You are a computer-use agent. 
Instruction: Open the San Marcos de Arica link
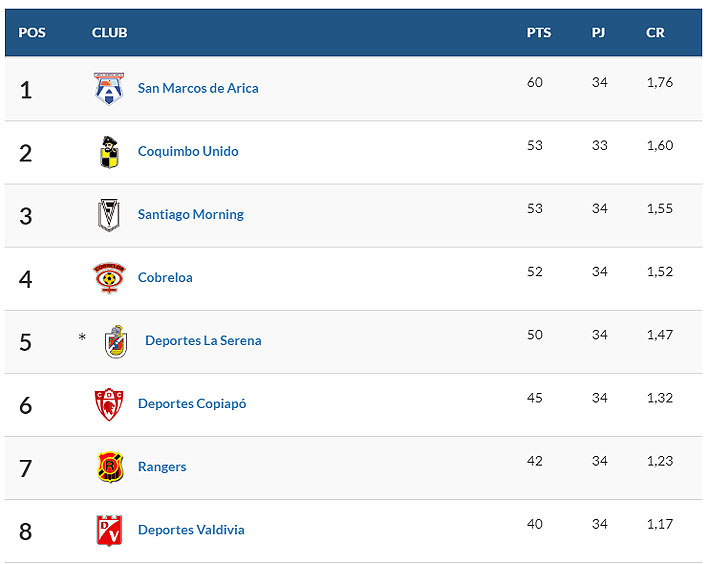(198, 88)
